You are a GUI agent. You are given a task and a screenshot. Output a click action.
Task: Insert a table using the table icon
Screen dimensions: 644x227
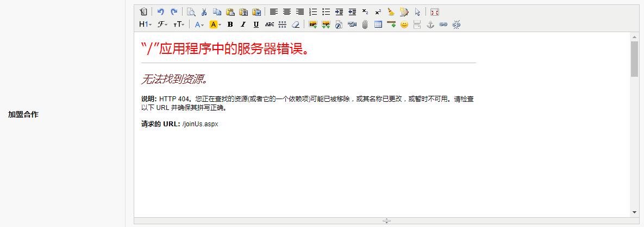tap(378, 24)
